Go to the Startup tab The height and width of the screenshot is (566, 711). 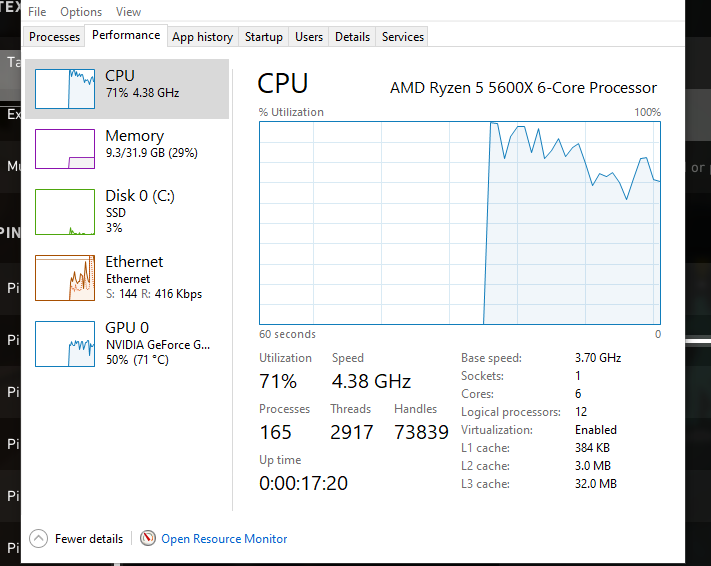(x=263, y=37)
